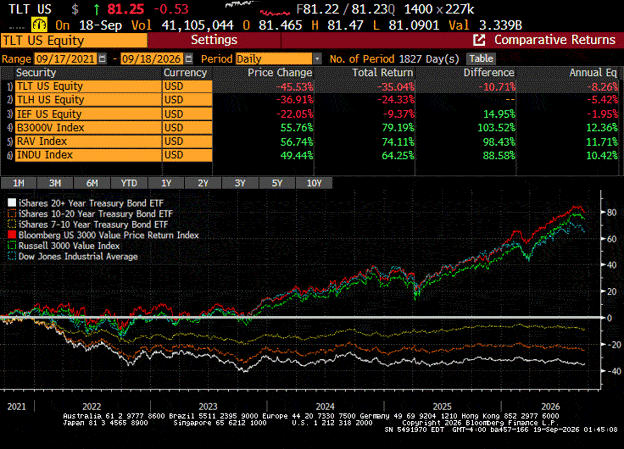Select the 3M range tab
This screenshot has width=624, height=449.
coord(55,183)
